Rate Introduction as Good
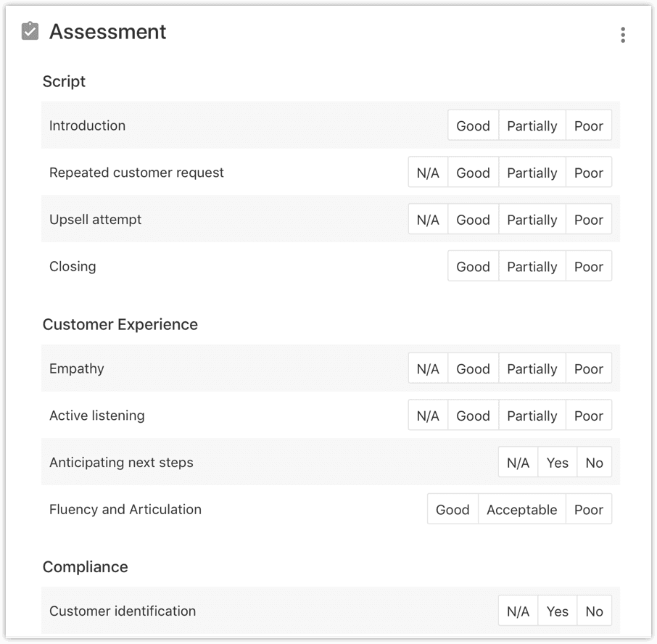The image size is (657, 644). [473, 125]
